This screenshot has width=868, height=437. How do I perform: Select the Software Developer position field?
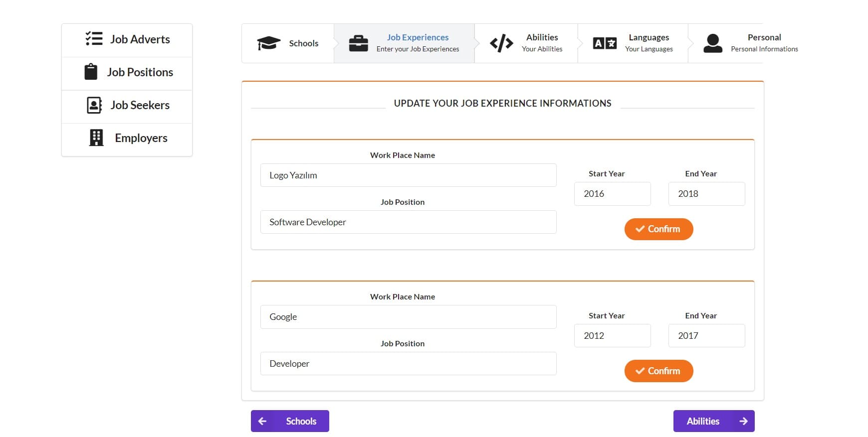coord(408,222)
